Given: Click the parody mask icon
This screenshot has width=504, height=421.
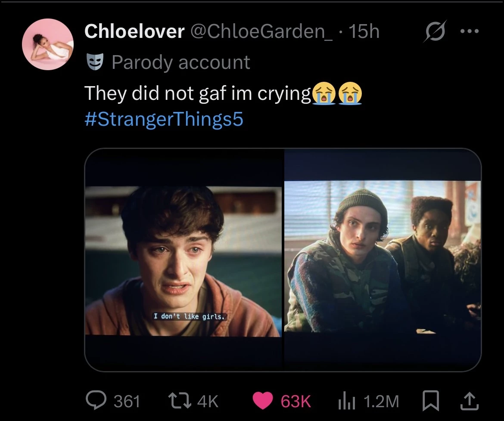Looking at the screenshot, I should [x=94, y=62].
